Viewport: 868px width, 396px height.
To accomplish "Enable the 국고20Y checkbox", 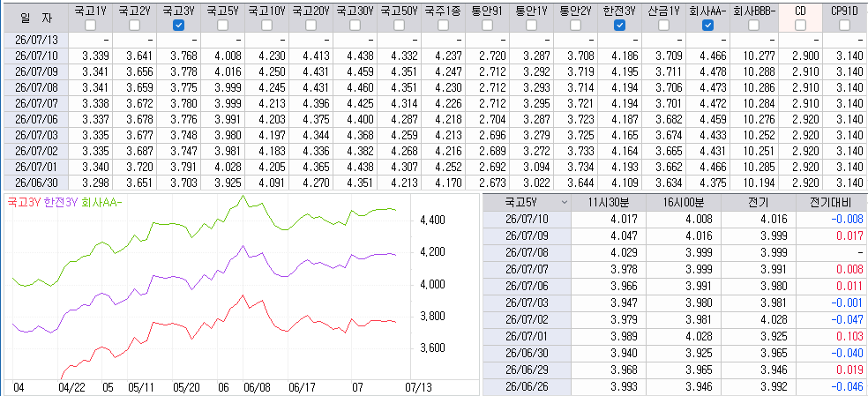I will pyautogui.click(x=311, y=25).
